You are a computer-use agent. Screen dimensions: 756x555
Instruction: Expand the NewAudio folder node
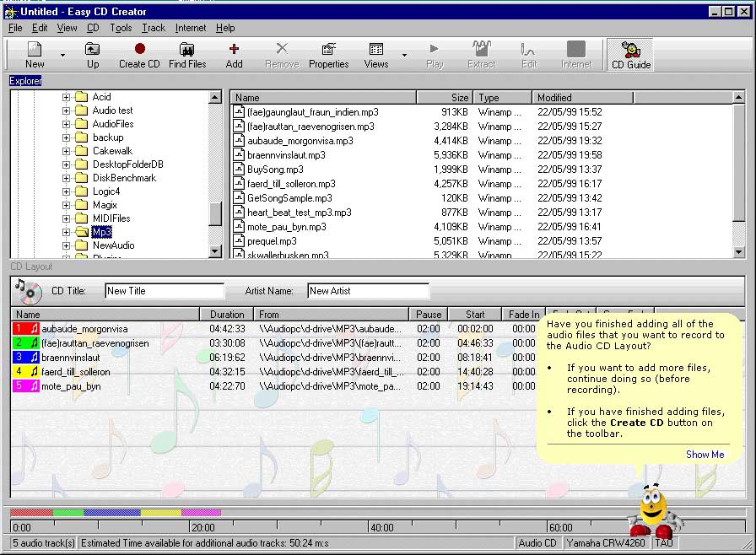coord(66,245)
